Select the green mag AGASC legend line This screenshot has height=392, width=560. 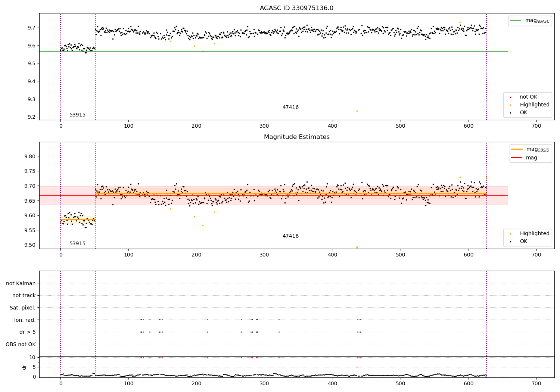click(x=516, y=21)
